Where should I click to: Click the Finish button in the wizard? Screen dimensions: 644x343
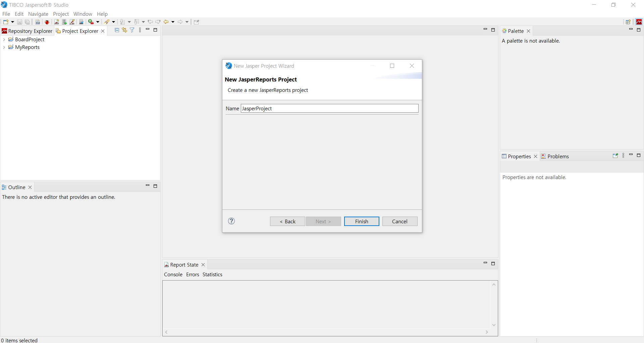tap(362, 221)
